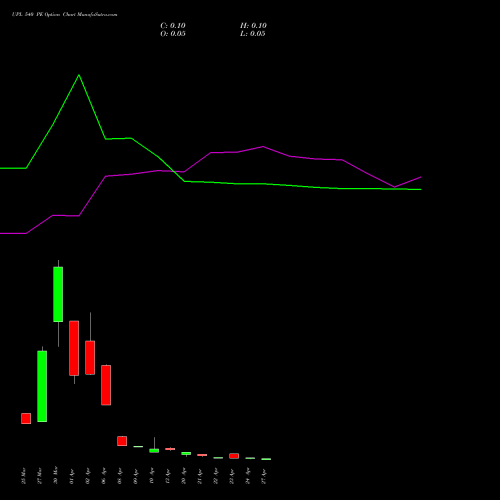The image size is (500, 500).
Task: Select the 24 Apr date label
Action: pyautogui.click(x=247, y=476)
